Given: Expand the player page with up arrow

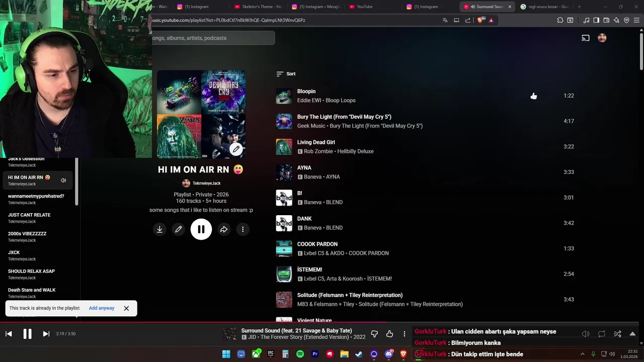Looking at the screenshot, I should coord(632,334).
